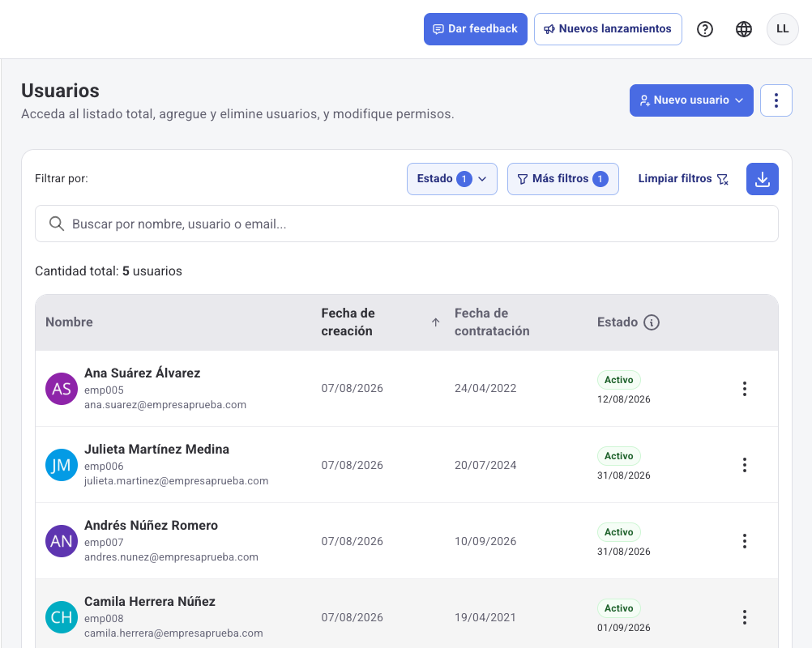Click email andres.nunez@empresaprueba.com
Viewport: 812px width, 648px height.
[x=172, y=557]
